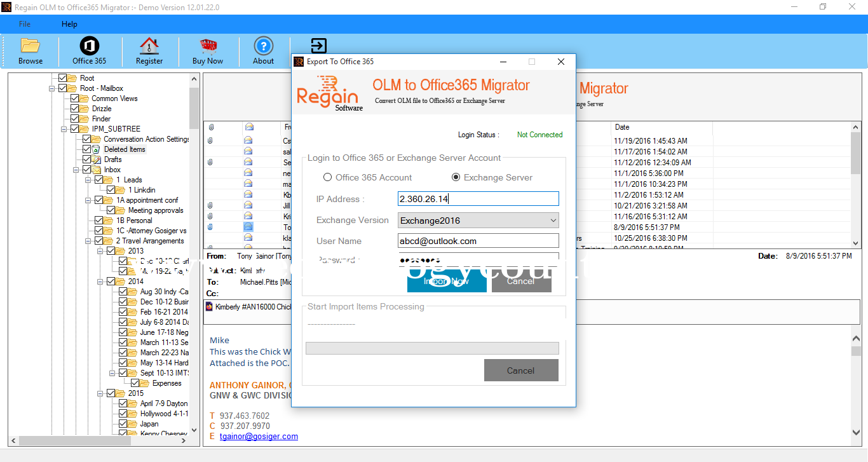Click the Date column header
The image size is (868, 462).
click(x=661, y=127)
